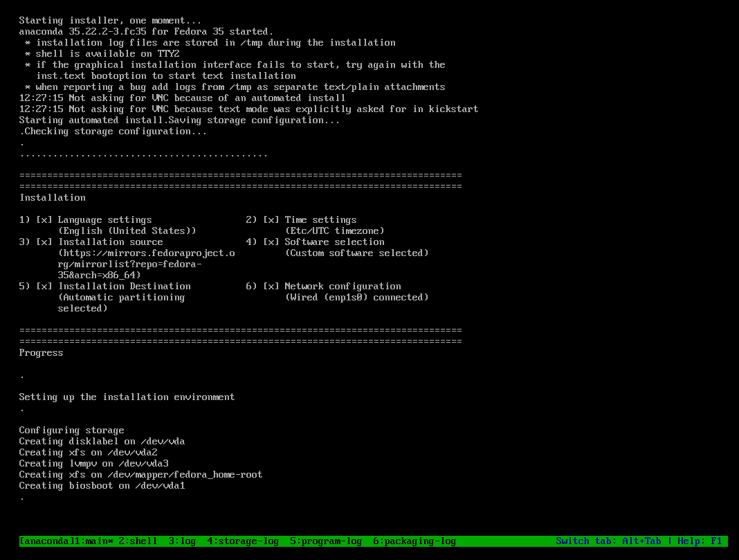Toggle the Language settings [x] checkbox

tap(44, 219)
